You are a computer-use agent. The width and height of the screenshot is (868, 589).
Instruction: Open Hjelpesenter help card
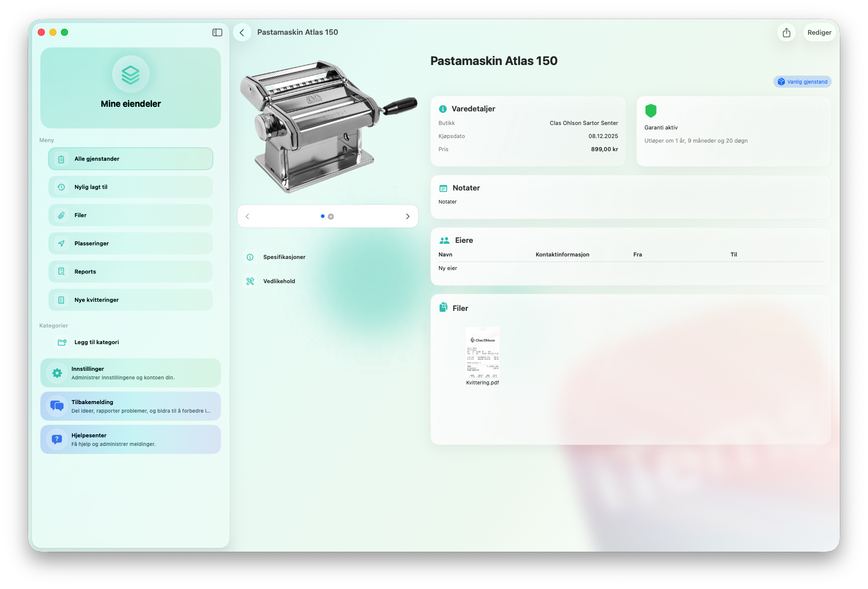click(x=130, y=439)
